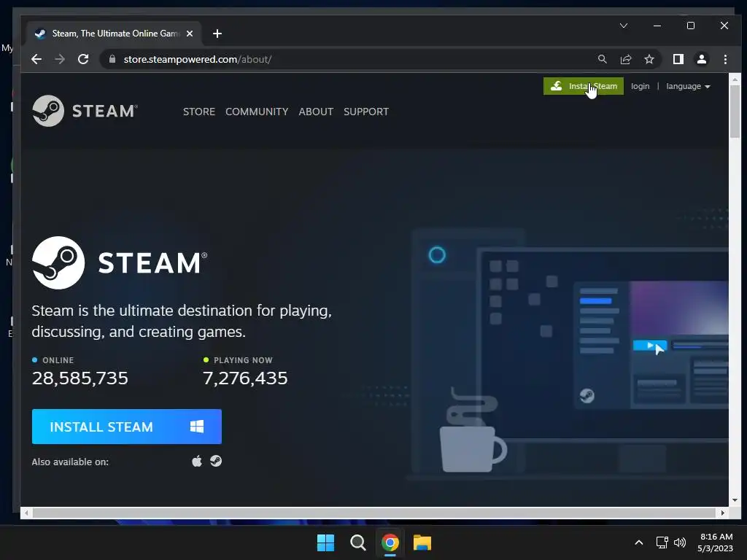Open the ABOUT menu
This screenshot has width=747, height=560.
(x=316, y=112)
